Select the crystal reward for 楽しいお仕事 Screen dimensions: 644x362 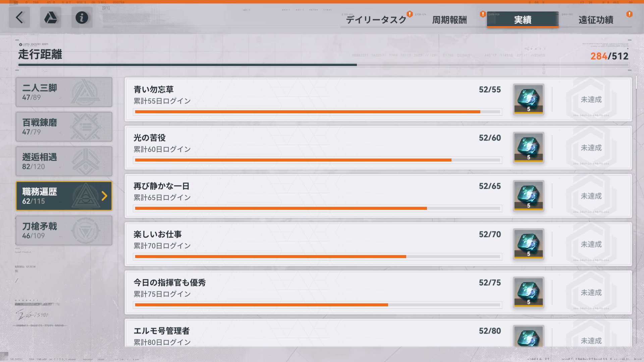529,244
